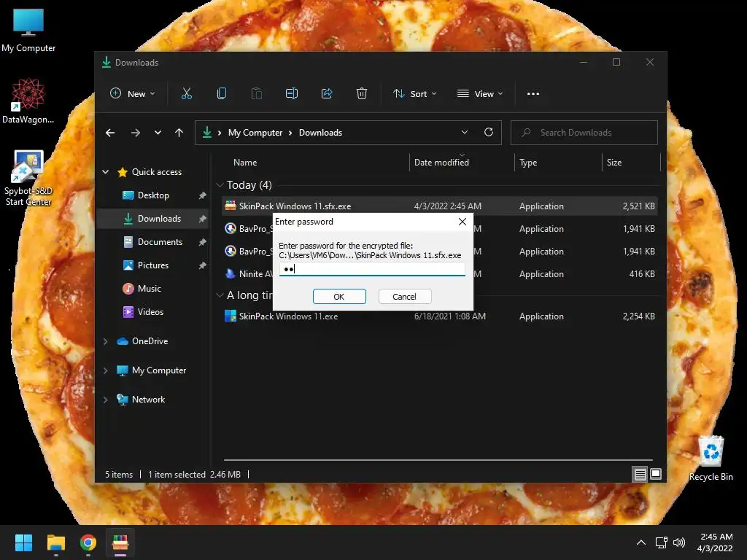Show hidden tray icons chevron
747x560 pixels.
pos(641,542)
